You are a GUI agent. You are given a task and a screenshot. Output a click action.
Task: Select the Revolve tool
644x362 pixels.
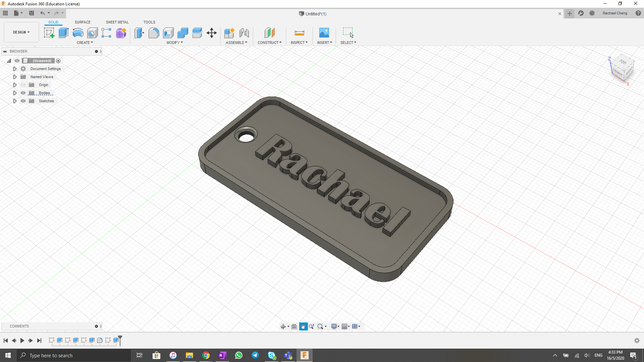tap(78, 33)
